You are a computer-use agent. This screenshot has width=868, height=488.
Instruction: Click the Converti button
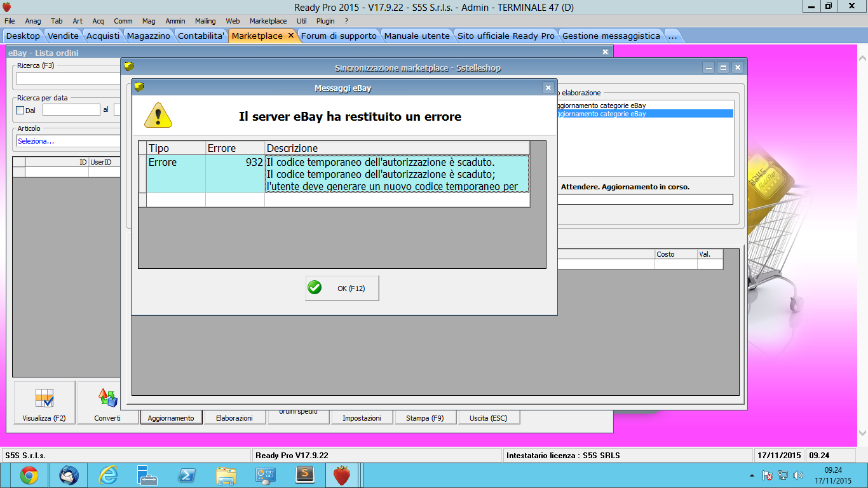click(107, 403)
